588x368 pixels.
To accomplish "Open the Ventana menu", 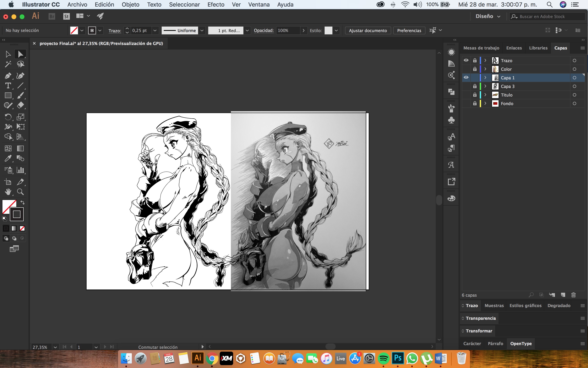I will point(259,4).
